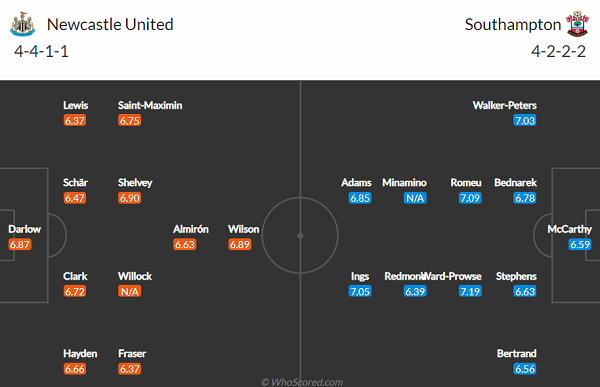This screenshot has height=387, width=600.
Task: Click Darlow's 6.87 goalkeeper rating
Action: click(20, 245)
